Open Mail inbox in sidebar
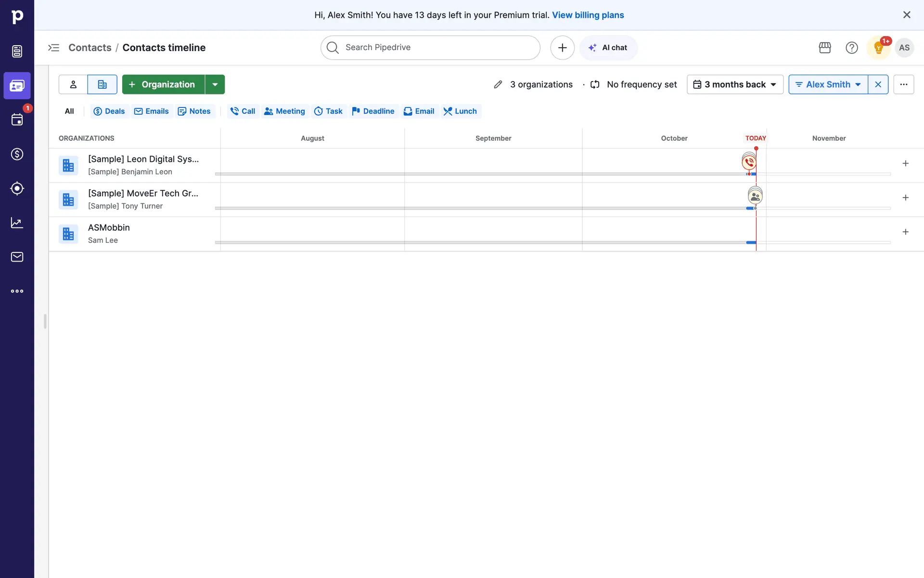The height and width of the screenshot is (578, 924). (x=17, y=257)
